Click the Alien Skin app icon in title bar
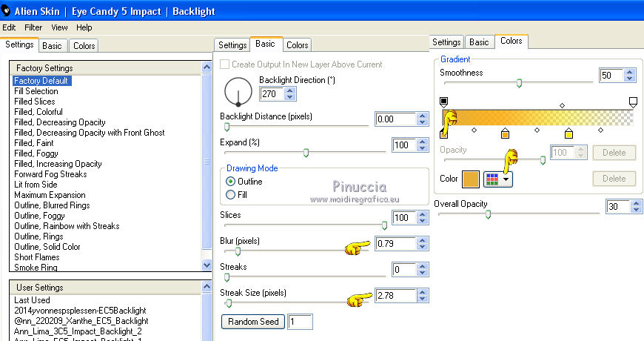This screenshot has width=644, height=341. click(x=6, y=10)
